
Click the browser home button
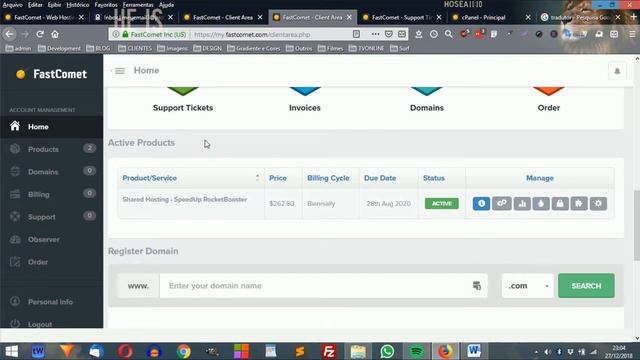pos(55,34)
